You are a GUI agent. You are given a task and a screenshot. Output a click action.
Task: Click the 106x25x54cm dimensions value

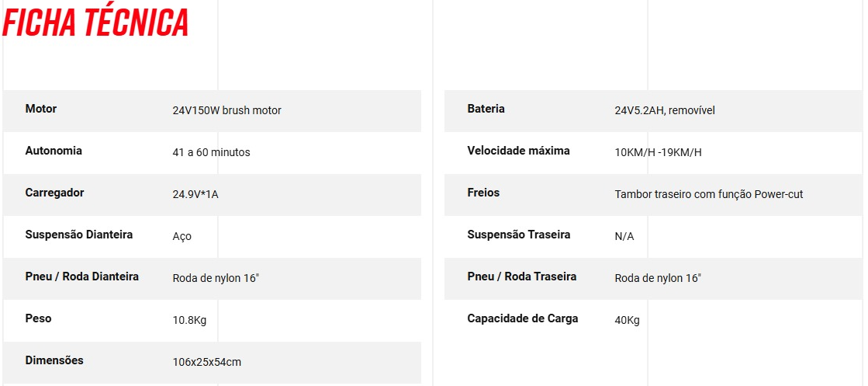click(207, 362)
